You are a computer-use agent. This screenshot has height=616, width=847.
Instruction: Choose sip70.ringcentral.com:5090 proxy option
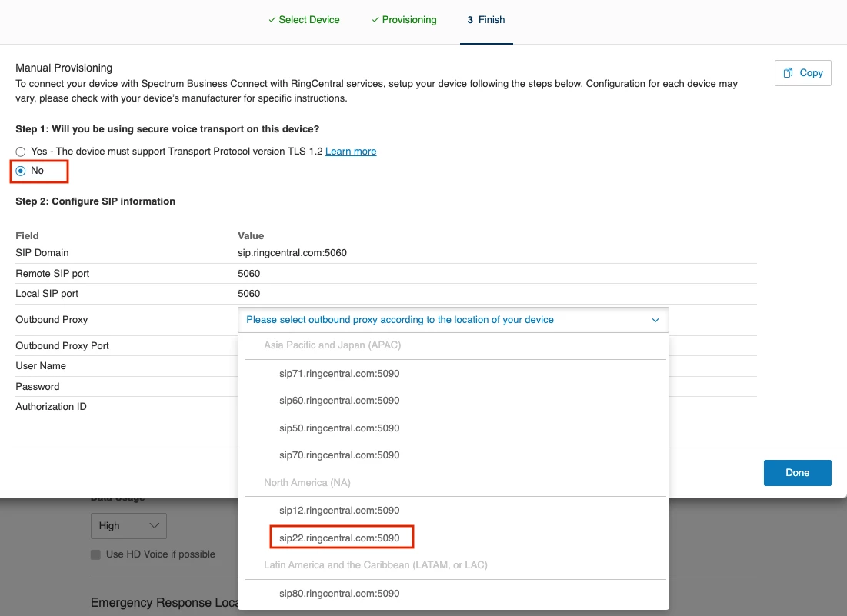coord(339,455)
